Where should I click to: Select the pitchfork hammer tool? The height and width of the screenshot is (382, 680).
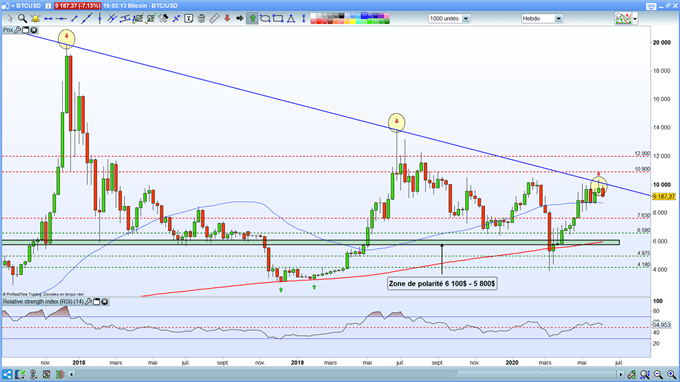click(x=163, y=19)
